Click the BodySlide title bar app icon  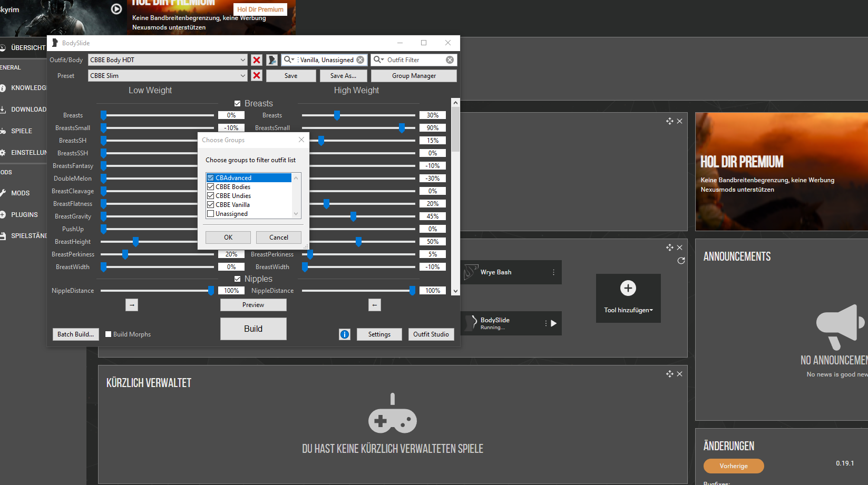point(55,43)
